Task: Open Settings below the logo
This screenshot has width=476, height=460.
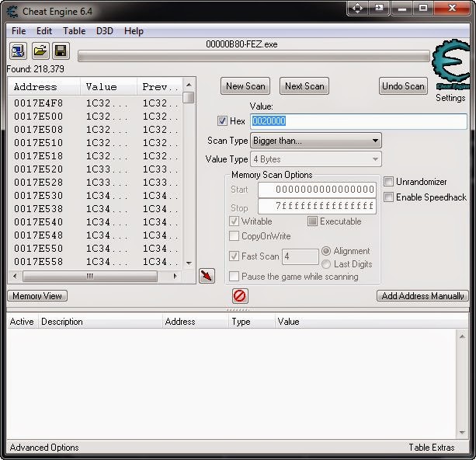Action: pyautogui.click(x=450, y=98)
